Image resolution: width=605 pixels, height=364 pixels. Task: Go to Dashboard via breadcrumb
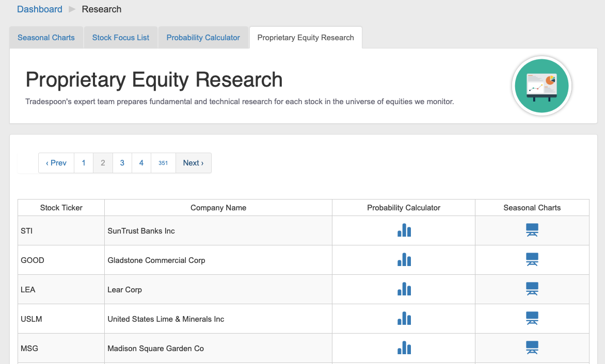point(40,9)
